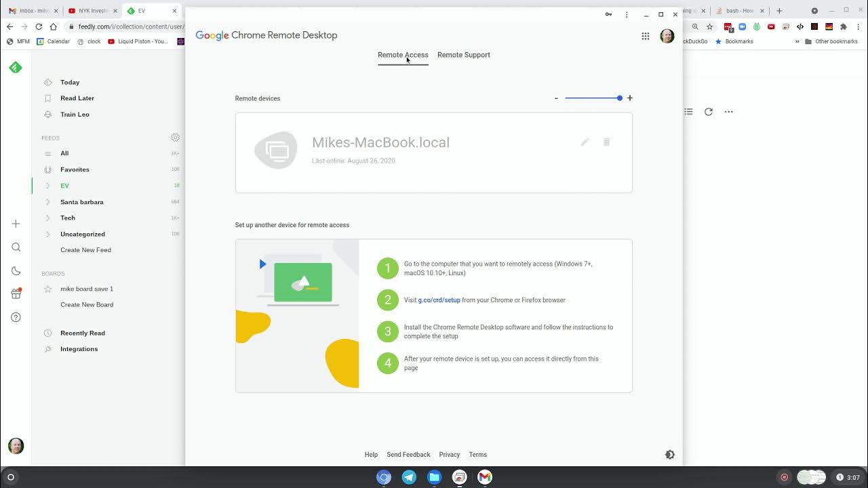This screenshot has width=868, height=488.
Task: Open Today in Feedly
Action: 70,82
